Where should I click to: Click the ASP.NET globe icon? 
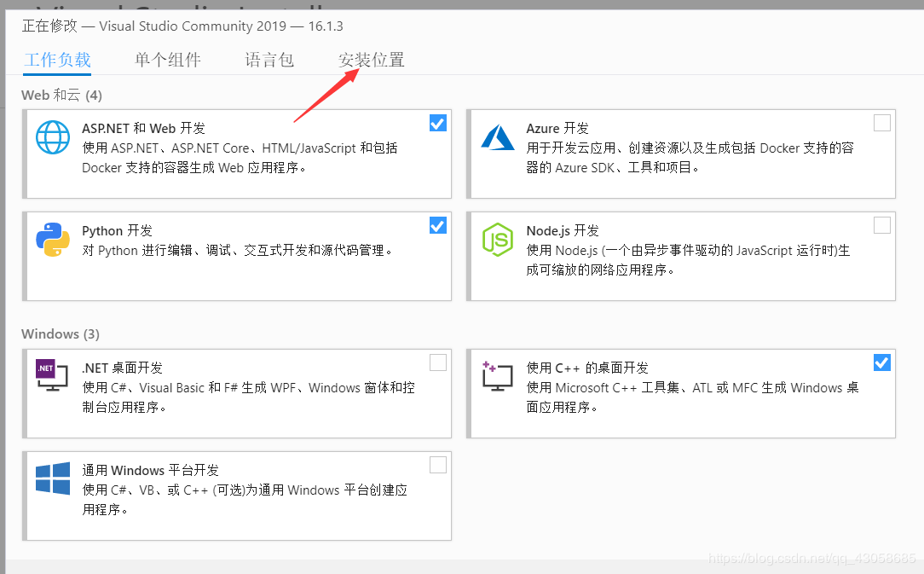pyautogui.click(x=53, y=136)
